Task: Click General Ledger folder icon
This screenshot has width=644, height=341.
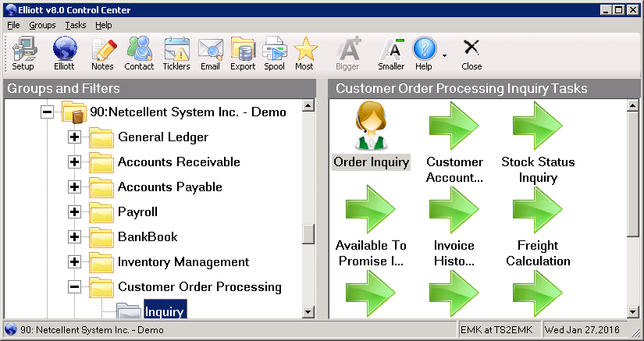Action: (101, 138)
